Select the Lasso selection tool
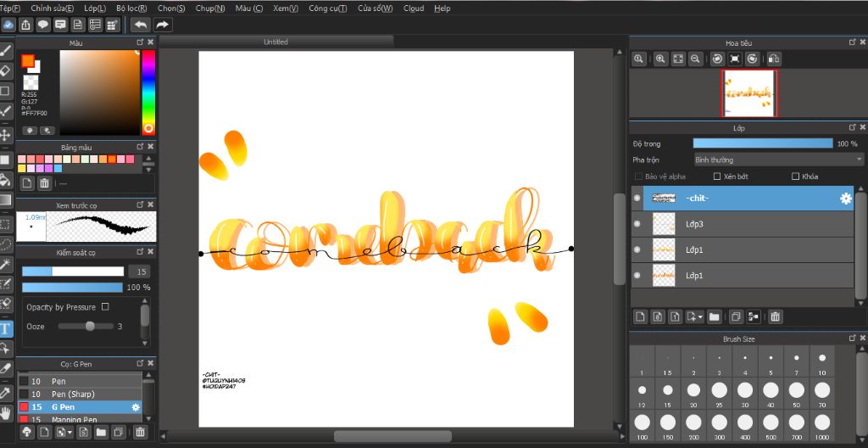Image resolution: width=868 pixels, height=448 pixels. [x=6, y=244]
